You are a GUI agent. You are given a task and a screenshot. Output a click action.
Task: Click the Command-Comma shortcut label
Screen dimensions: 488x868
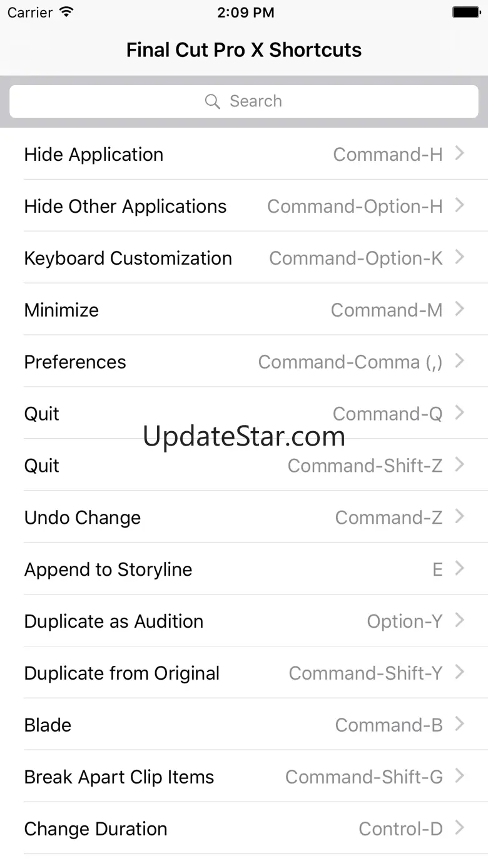pos(350,362)
